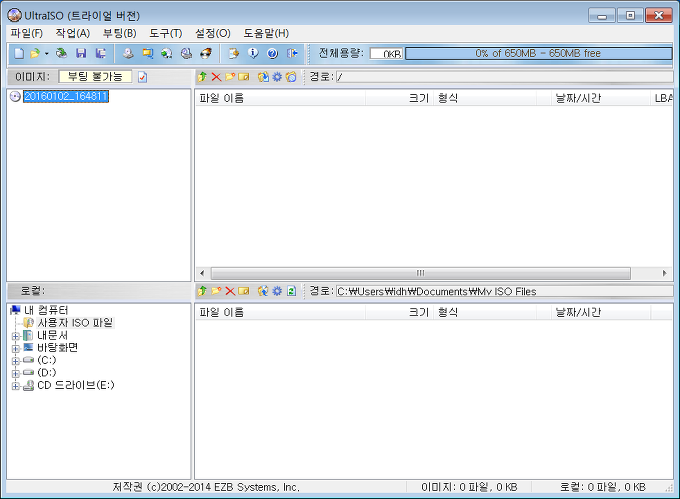
Task: Sort local pane by 파일 이름 column
Action: [x=280, y=312]
